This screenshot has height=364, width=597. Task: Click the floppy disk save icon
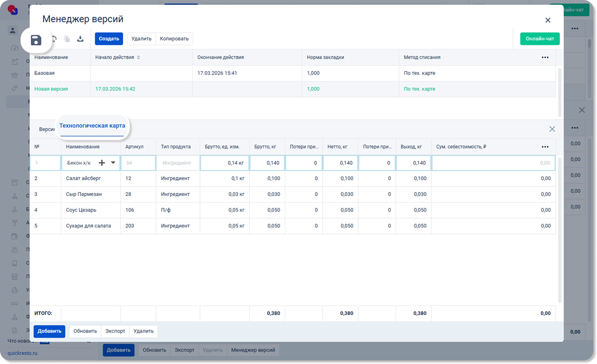click(36, 40)
